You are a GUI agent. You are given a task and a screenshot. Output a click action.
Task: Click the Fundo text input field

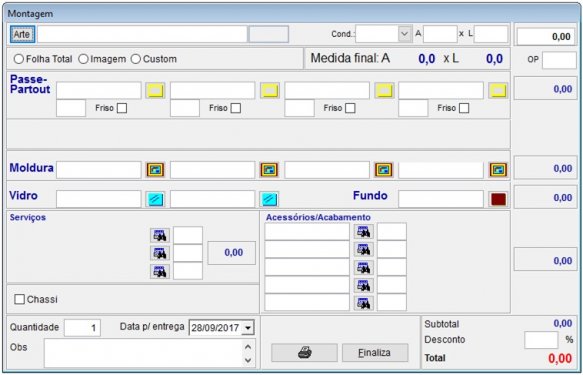(441, 199)
